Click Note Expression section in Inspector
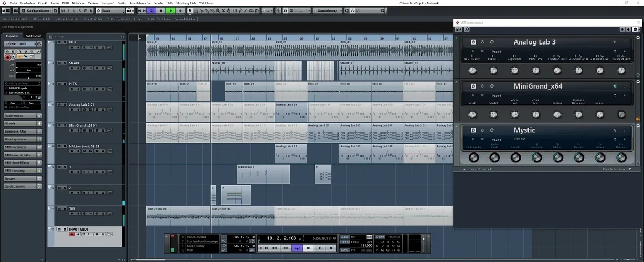This screenshot has height=262, width=644. pyautogui.click(x=23, y=139)
